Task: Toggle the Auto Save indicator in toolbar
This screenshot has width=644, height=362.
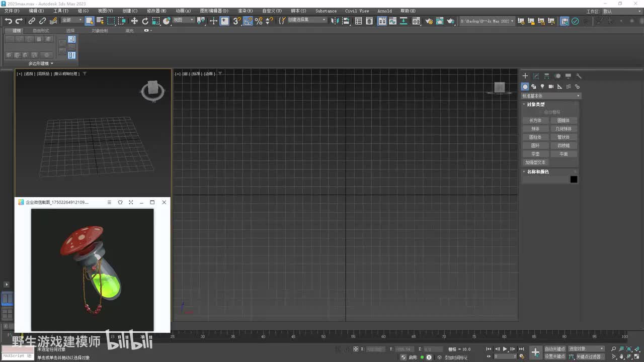Action: 565,21
